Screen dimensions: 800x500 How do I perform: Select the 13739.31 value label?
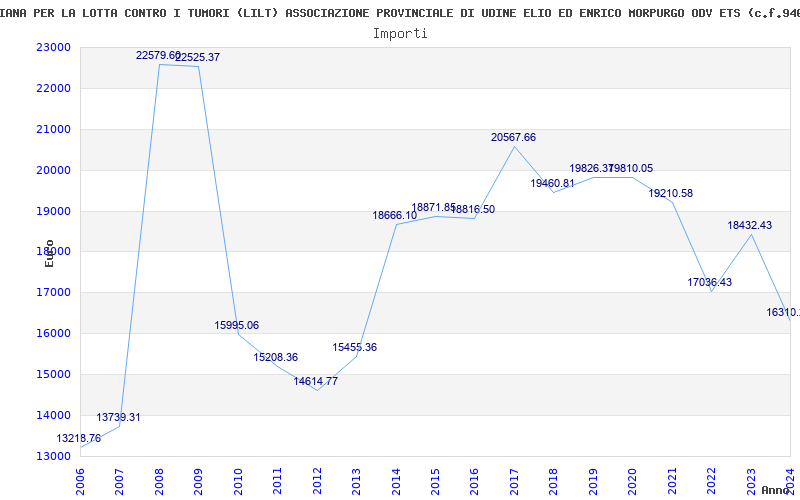click(x=118, y=417)
